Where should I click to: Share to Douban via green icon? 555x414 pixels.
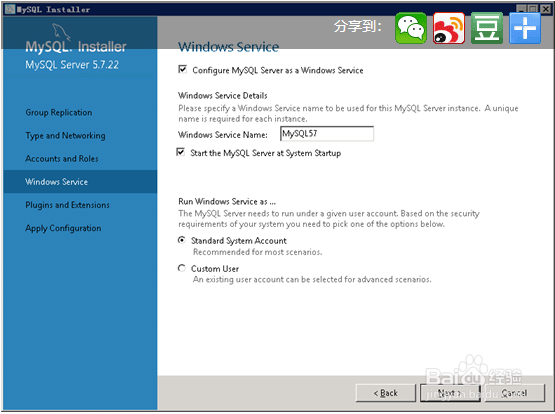(487, 28)
